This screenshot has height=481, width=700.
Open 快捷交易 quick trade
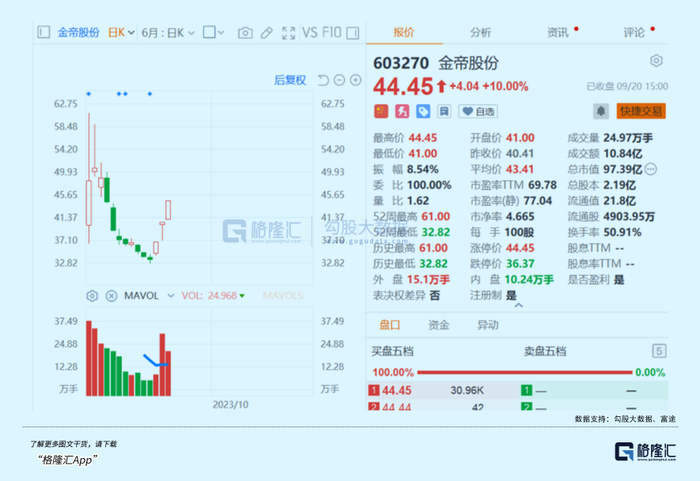point(641,111)
